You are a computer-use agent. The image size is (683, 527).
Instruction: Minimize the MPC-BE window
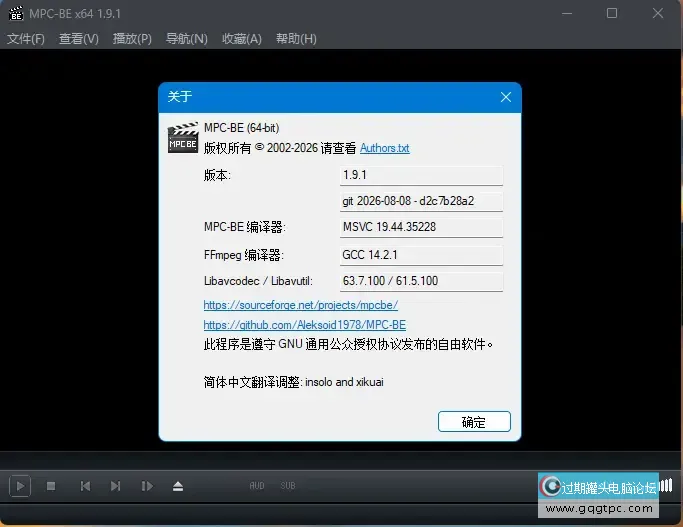(x=567, y=14)
